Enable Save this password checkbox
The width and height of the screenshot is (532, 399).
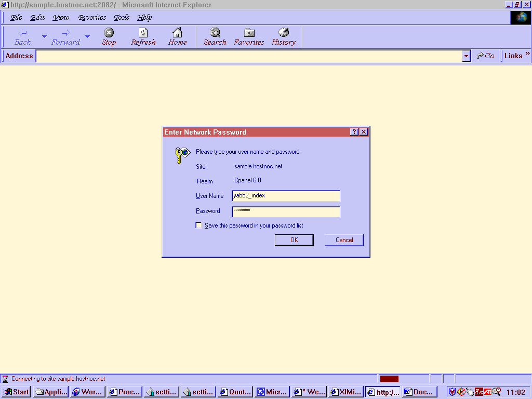198,225
